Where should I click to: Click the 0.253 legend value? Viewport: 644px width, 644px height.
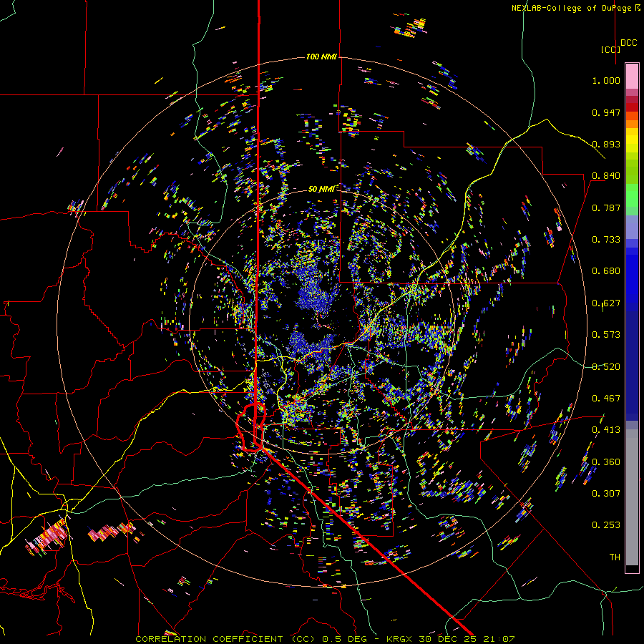[606, 525]
